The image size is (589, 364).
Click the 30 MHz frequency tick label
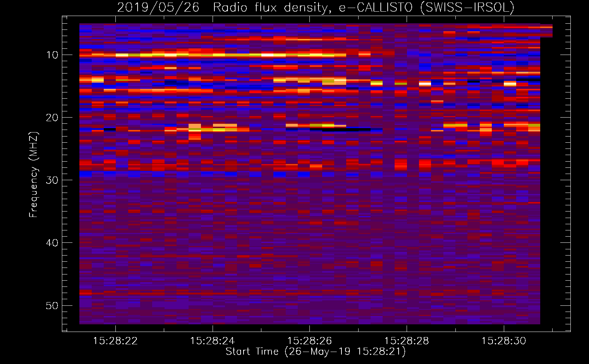click(x=52, y=180)
